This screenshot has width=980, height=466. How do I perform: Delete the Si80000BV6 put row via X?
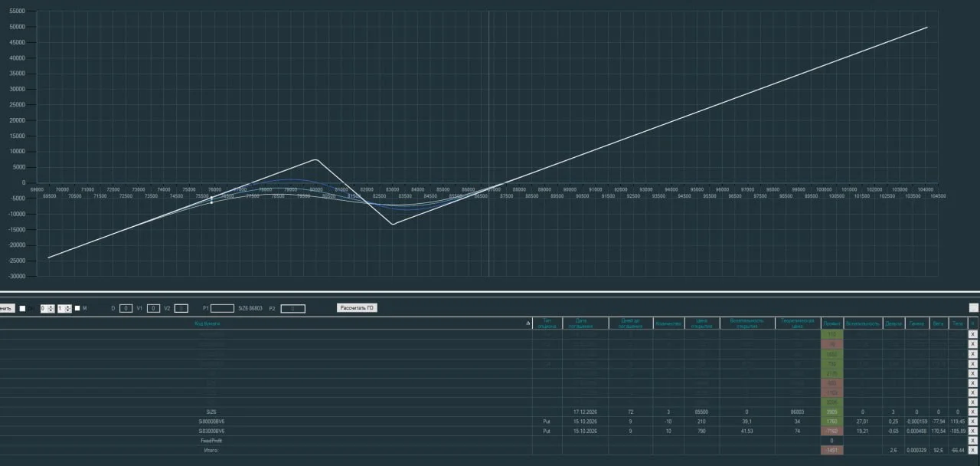click(972, 422)
